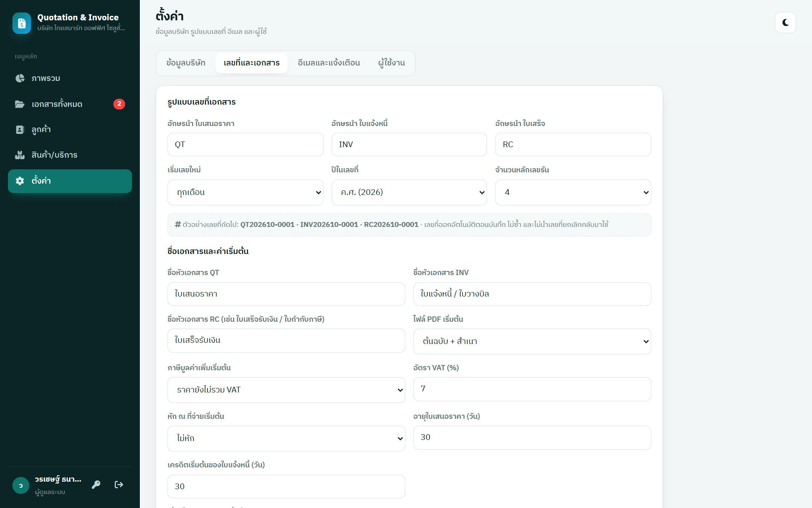Open the ลูกค้า contact card icon

[20, 129]
